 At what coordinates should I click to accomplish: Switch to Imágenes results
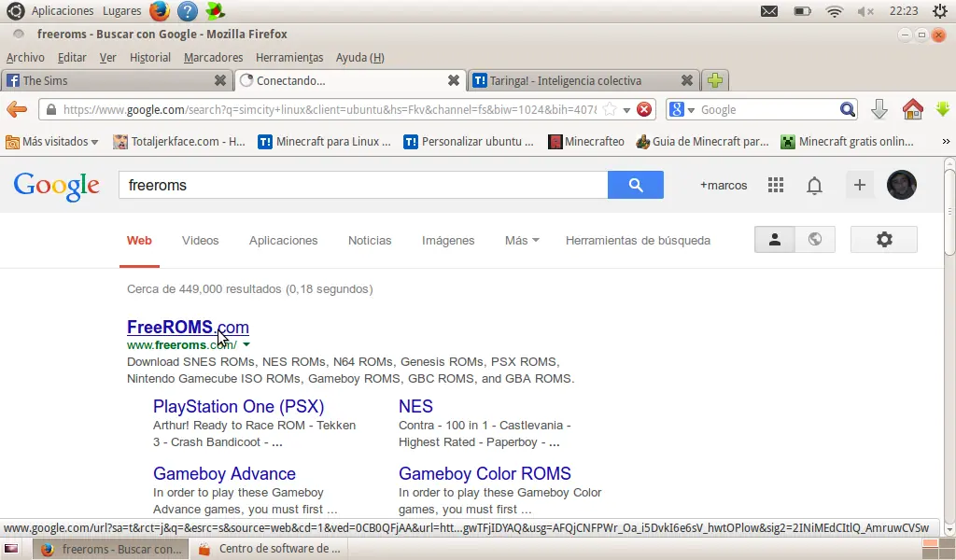pos(448,241)
